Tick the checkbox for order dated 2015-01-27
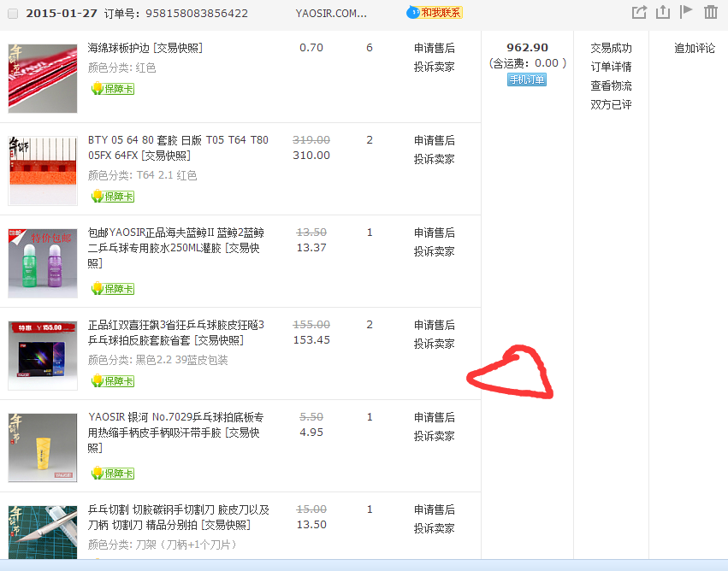 [x=13, y=14]
